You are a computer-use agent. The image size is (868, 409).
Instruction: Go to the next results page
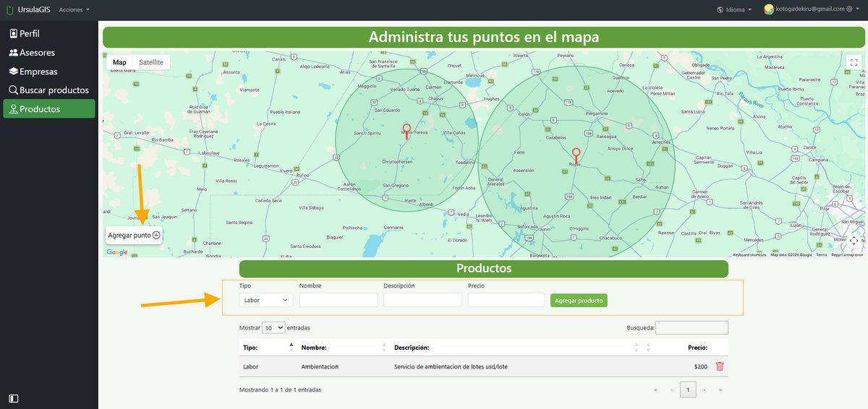point(704,389)
